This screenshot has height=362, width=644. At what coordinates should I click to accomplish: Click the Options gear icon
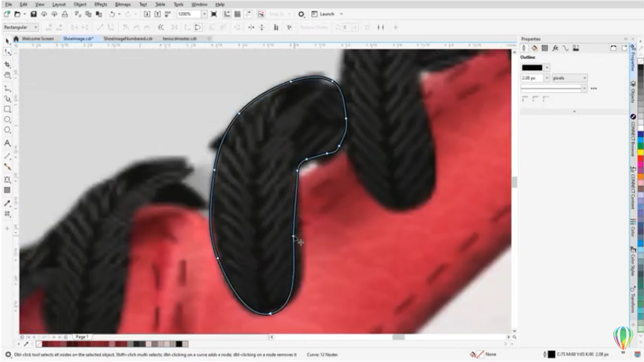pyautogui.click(x=301, y=14)
